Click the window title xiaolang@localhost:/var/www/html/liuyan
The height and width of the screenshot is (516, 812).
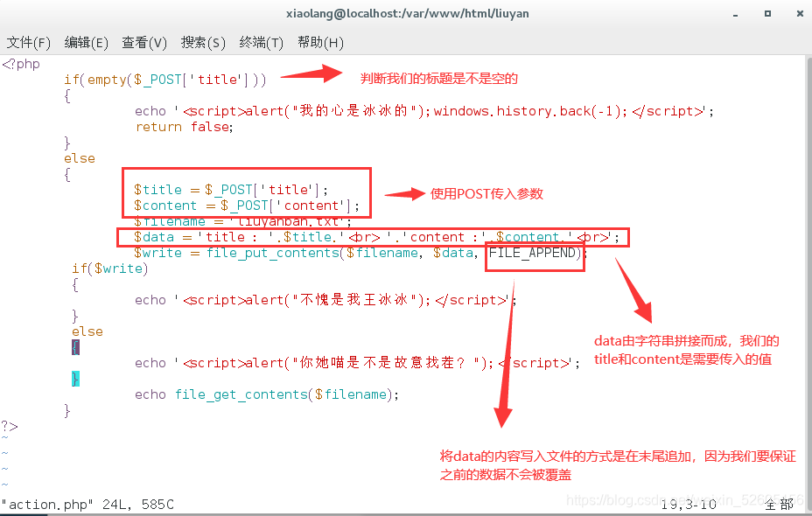click(408, 13)
